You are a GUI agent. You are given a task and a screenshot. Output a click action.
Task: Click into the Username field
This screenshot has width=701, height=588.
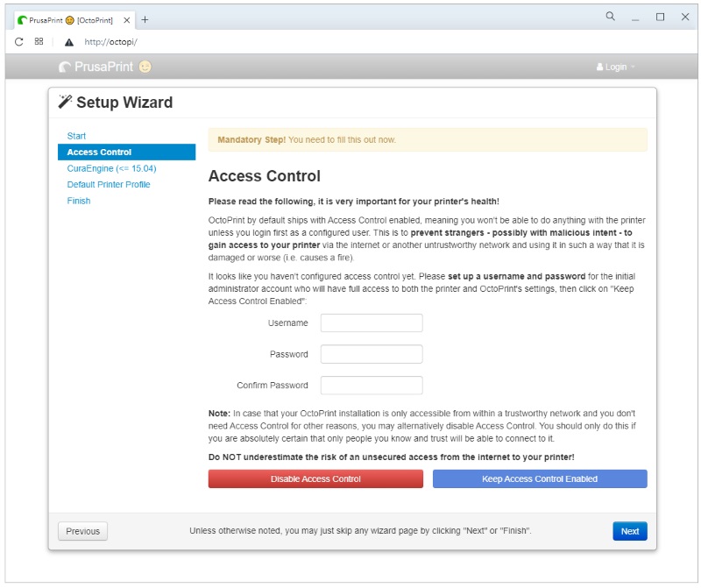coord(372,323)
